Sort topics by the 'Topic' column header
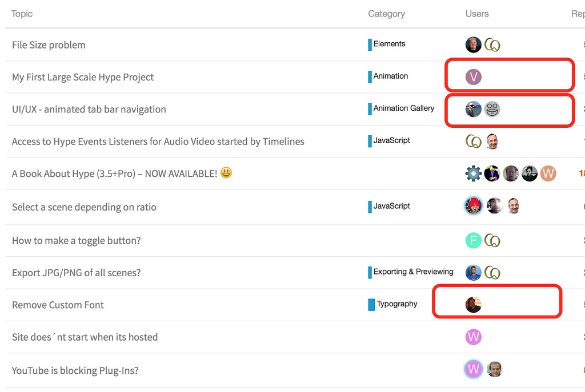 coord(22,13)
